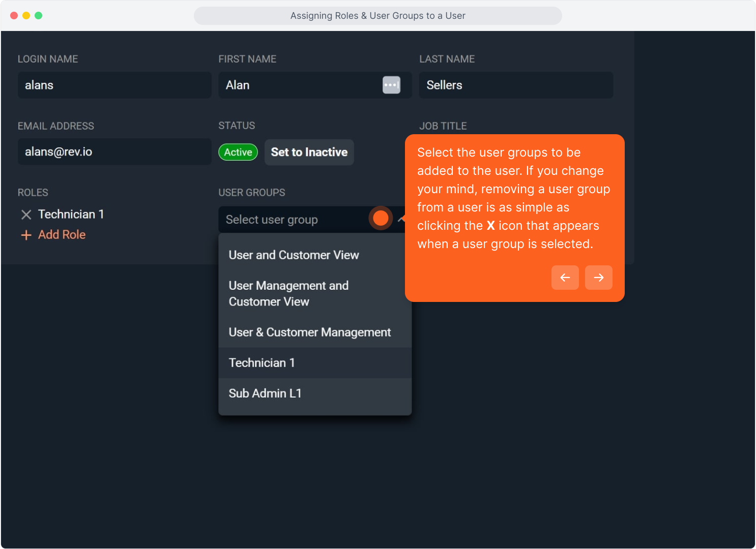The height and width of the screenshot is (549, 756).
Task: Choose Sub Admin L1 user group
Action: [x=265, y=393]
